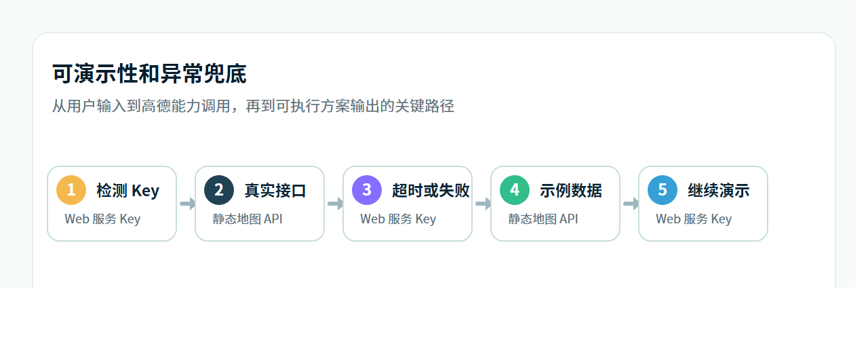868x353 pixels.
Task: Click the blue step 5 circle
Action: [x=663, y=190]
